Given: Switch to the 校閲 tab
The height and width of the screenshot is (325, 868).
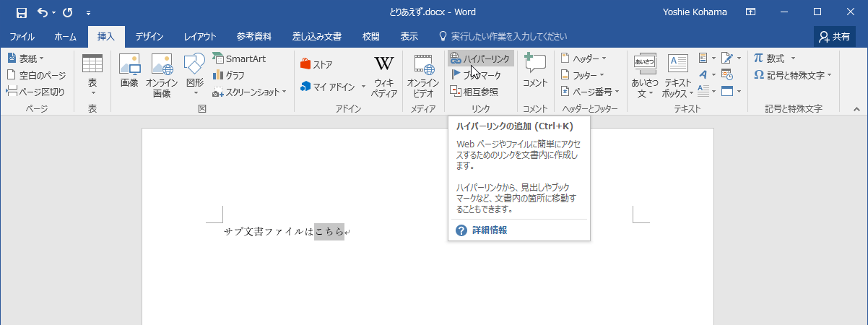Looking at the screenshot, I should tap(371, 36).
